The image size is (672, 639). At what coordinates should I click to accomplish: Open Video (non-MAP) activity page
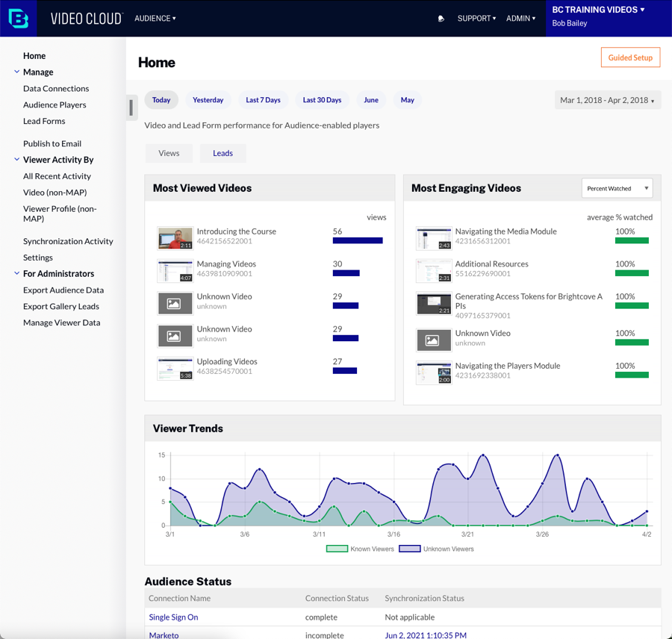point(55,193)
